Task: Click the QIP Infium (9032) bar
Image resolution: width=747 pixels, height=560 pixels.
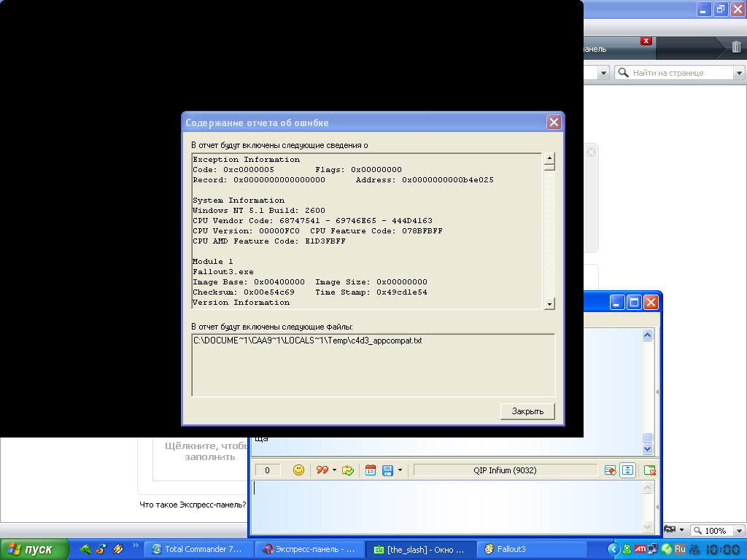Action: [x=505, y=470]
